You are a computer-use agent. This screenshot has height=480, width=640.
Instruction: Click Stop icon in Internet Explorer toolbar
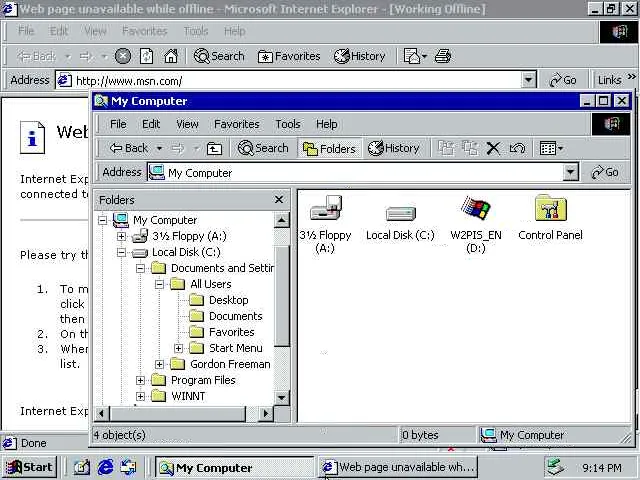[x=122, y=56]
